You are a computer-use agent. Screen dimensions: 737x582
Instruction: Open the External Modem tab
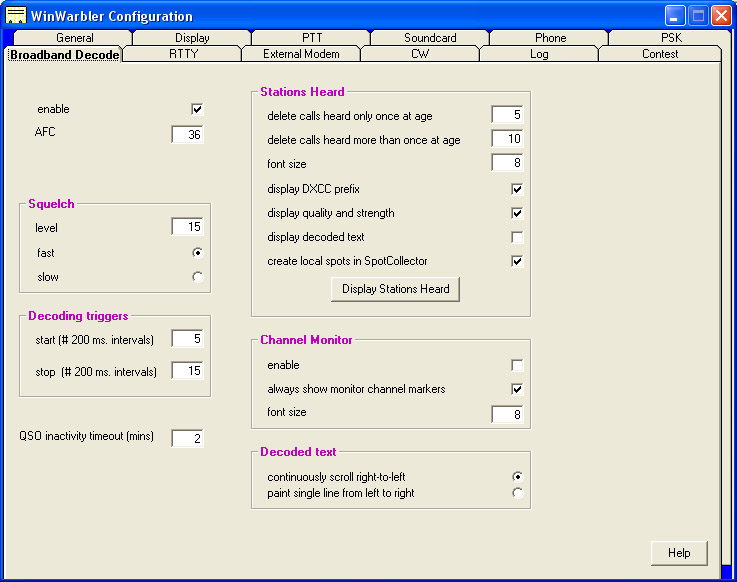[301, 54]
